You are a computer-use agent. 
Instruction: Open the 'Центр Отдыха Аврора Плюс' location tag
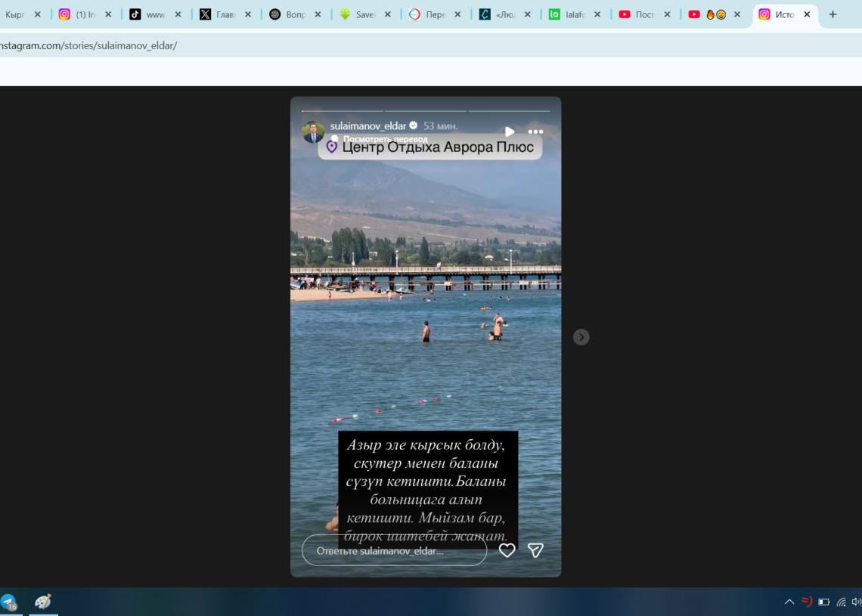click(429, 147)
